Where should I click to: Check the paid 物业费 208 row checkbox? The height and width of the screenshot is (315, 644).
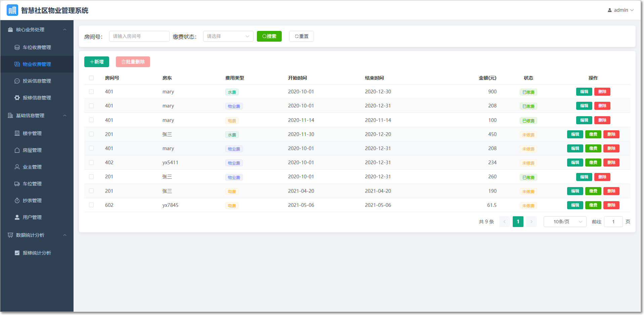tap(91, 106)
